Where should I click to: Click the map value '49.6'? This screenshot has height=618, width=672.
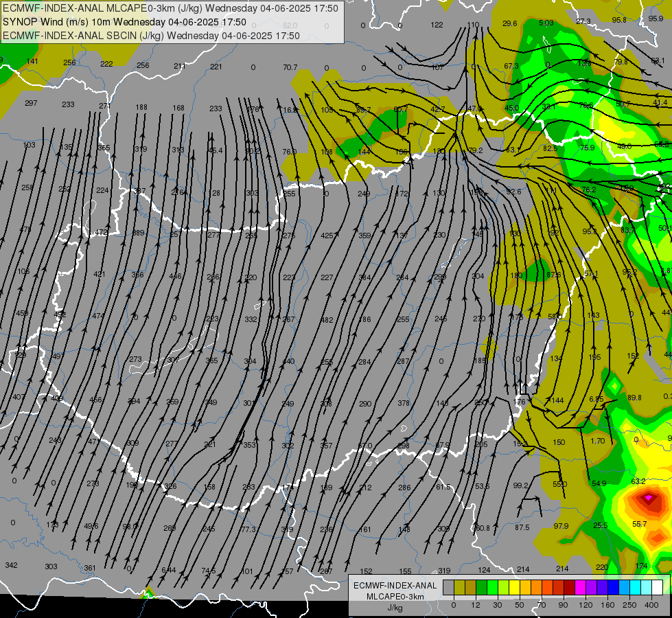click(91, 526)
